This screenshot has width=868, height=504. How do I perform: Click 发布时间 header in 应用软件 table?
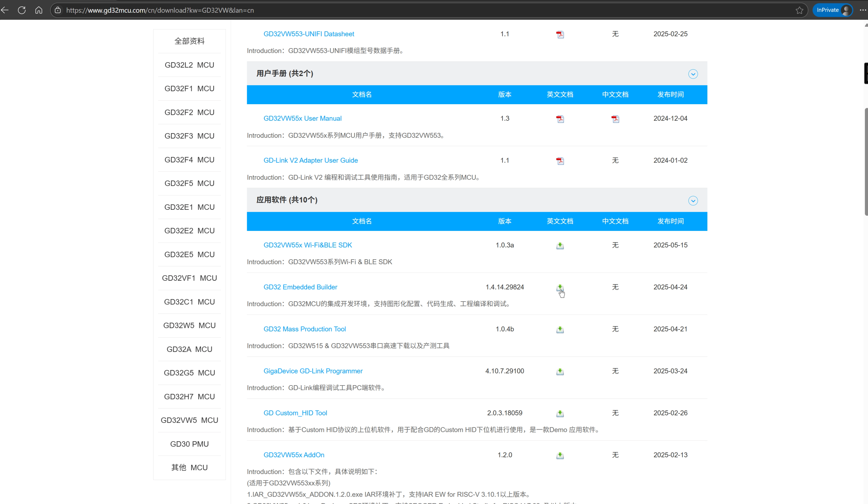[x=670, y=221]
